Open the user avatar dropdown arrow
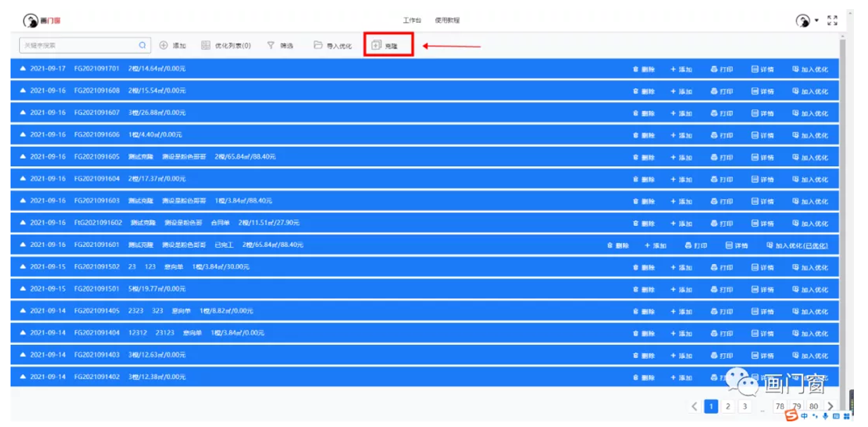Viewport: 868px width, 427px height. 817,21
